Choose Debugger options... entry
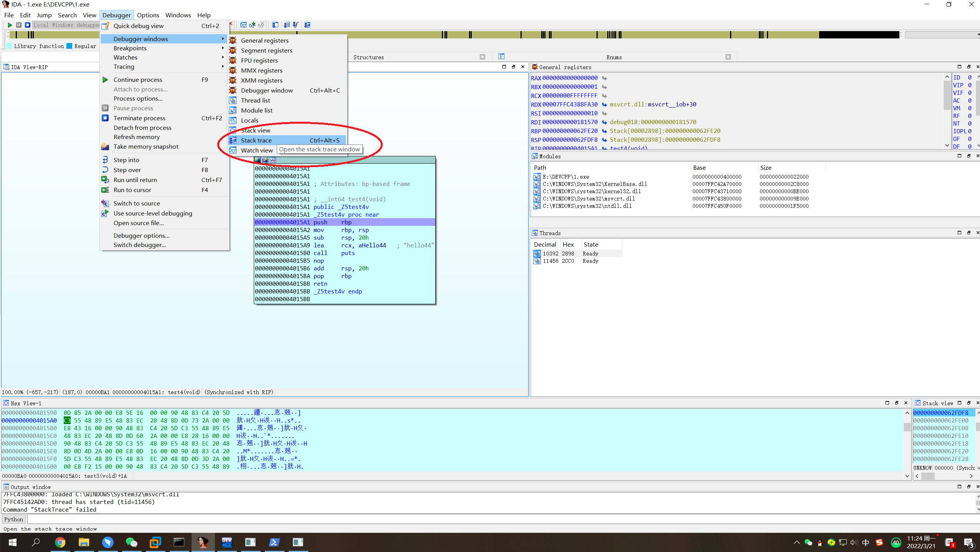Screen dimensions: 980x552 [141, 235]
